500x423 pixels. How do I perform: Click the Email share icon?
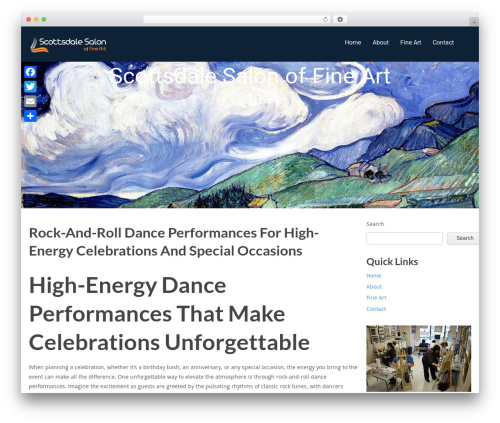click(30, 101)
